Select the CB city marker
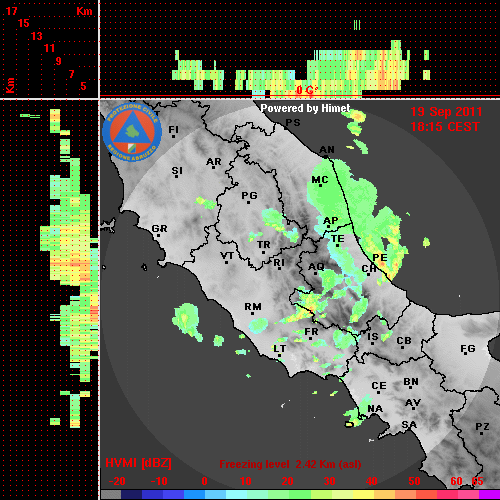Image resolution: width=500 pixels, height=500 pixels. pos(402,348)
